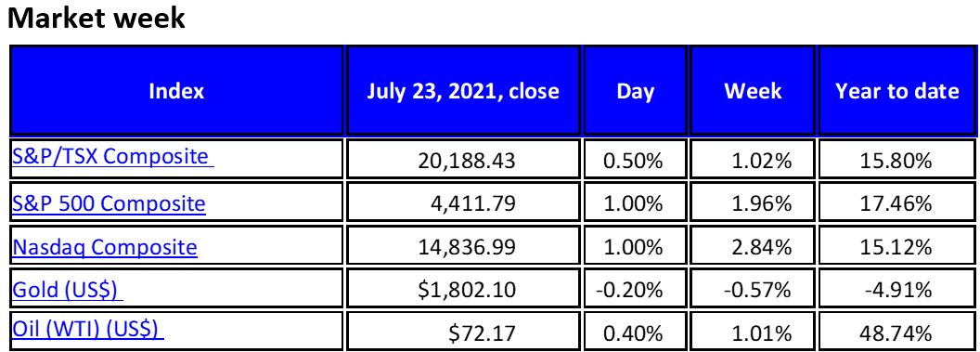Select the 4,411.79 closing value cell

tap(462, 202)
